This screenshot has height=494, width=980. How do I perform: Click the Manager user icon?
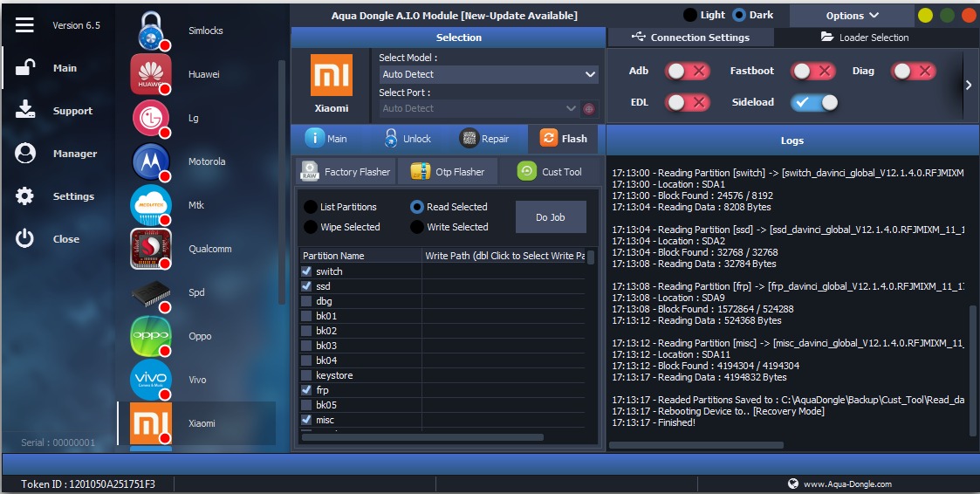(x=25, y=154)
